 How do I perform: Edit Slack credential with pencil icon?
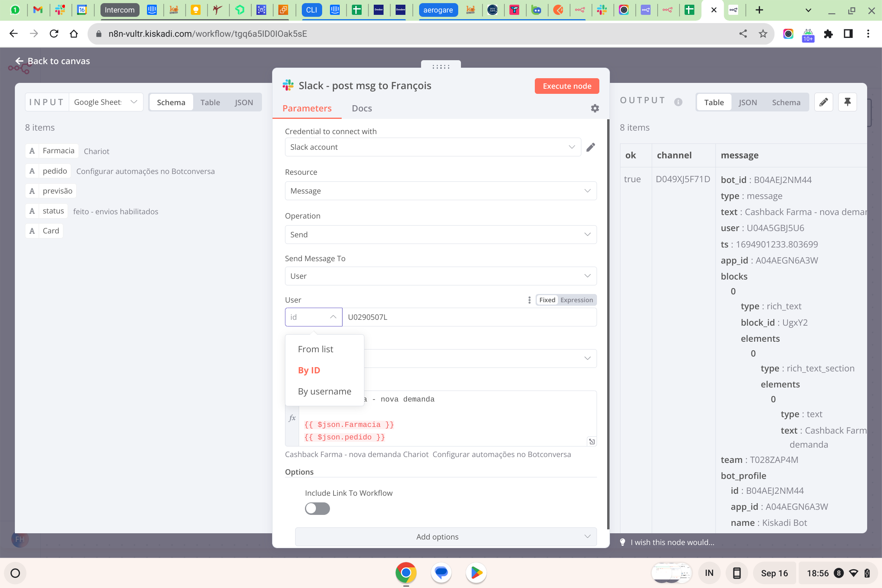pos(591,147)
